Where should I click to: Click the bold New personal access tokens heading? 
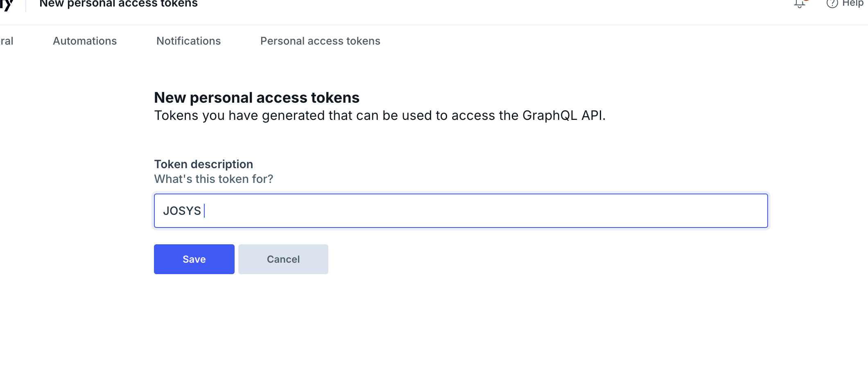pos(256,98)
